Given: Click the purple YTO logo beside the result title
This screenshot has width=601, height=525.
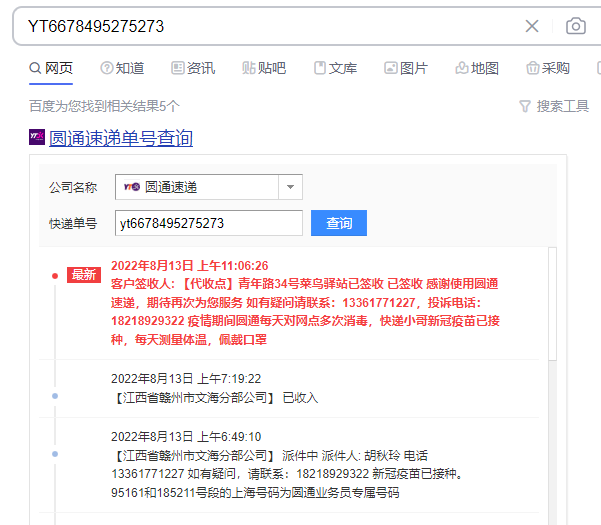Looking at the screenshot, I should [x=37, y=137].
